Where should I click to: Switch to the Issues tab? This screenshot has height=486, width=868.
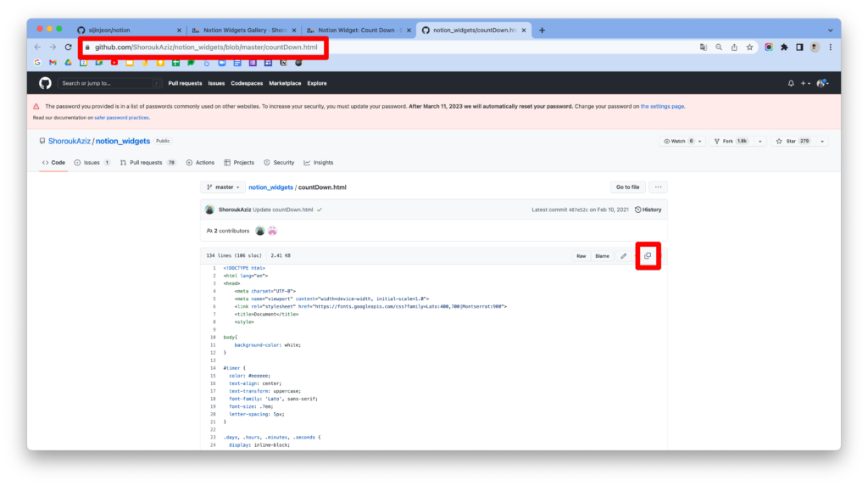92,162
